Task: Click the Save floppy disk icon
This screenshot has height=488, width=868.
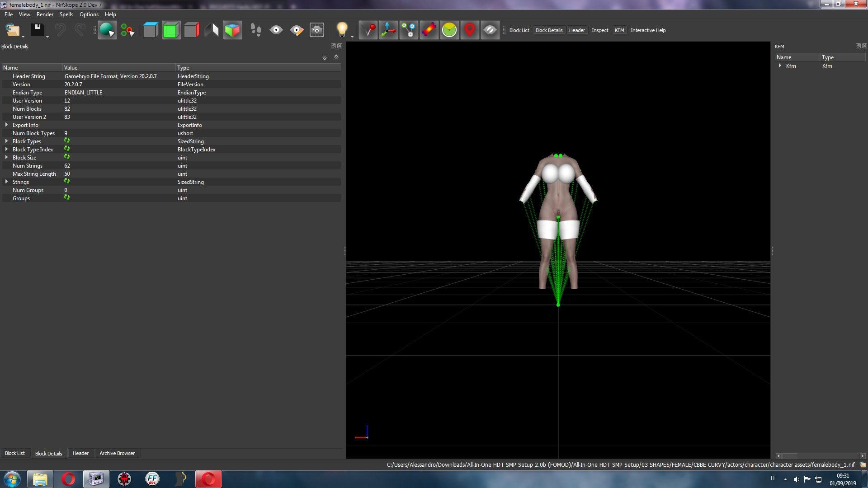Action: tap(37, 30)
